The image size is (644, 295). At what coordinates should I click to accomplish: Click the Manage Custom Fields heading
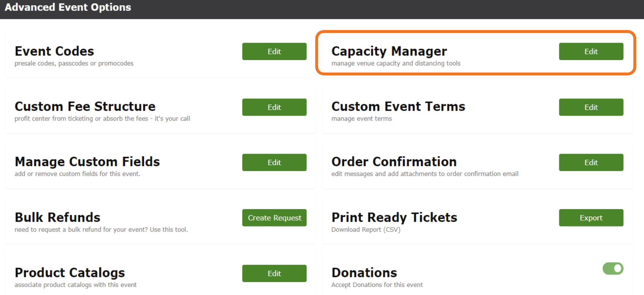pos(87,161)
